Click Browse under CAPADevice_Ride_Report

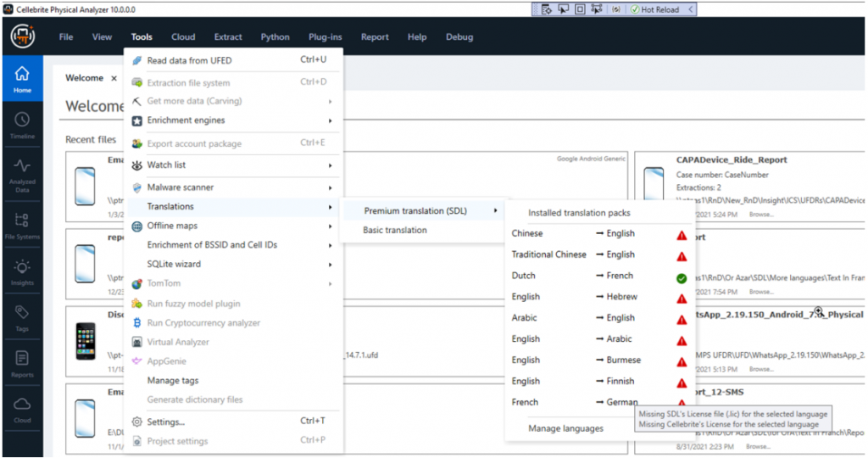coord(761,215)
